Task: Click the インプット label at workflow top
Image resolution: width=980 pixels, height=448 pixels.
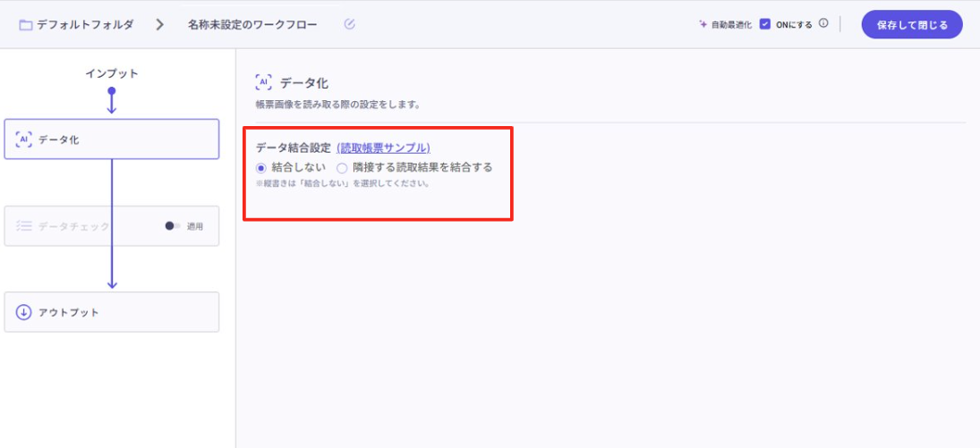Action: (112, 73)
